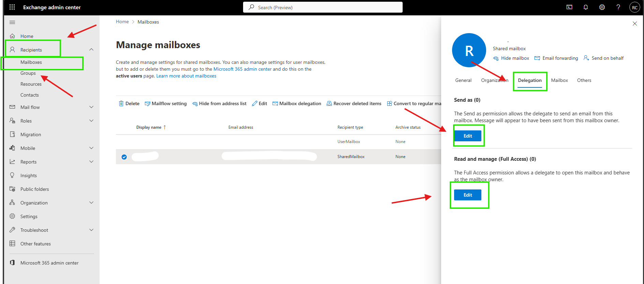Expand the Organization chevron

tap(91, 203)
